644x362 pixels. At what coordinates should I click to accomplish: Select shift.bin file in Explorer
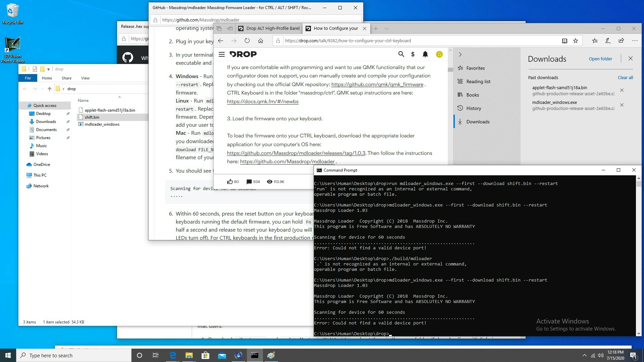coord(92,117)
